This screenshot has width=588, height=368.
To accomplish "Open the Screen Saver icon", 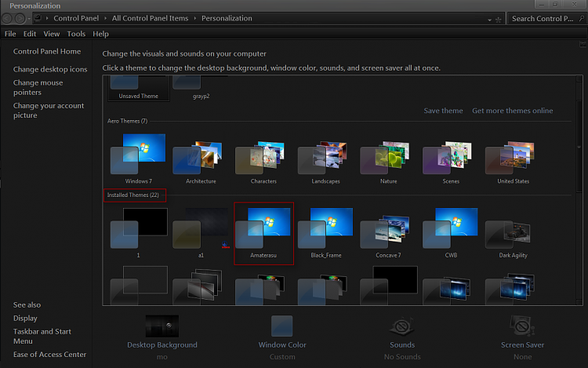I will point(522,326).
